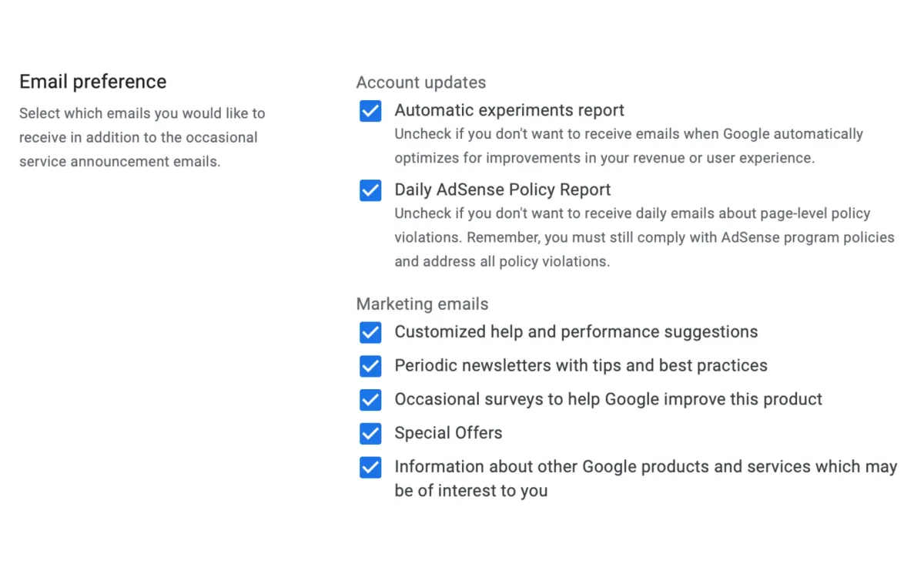Click the "Customized help and performance suggestions" label
The image size is (924, 578).
tap(576, 332)
